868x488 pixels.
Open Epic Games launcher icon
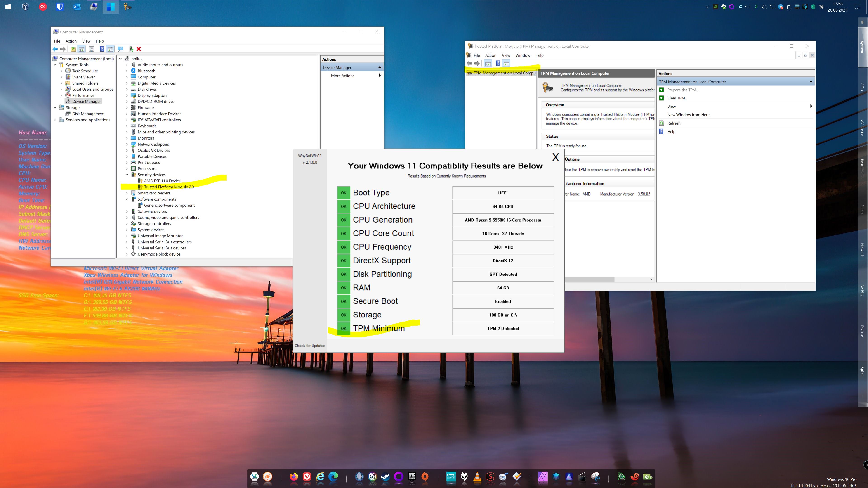pyautogui.click(x=412, y=476)
